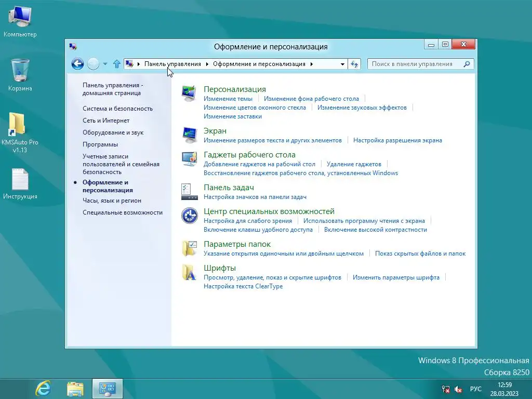Go back with the blue Back arrow
This screenshot has height=399, width=532.
77,64
